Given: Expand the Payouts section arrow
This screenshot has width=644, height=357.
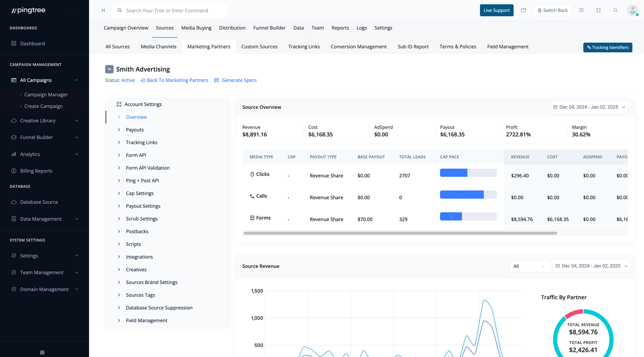Looking at the screenshot, I should point(119,130).
